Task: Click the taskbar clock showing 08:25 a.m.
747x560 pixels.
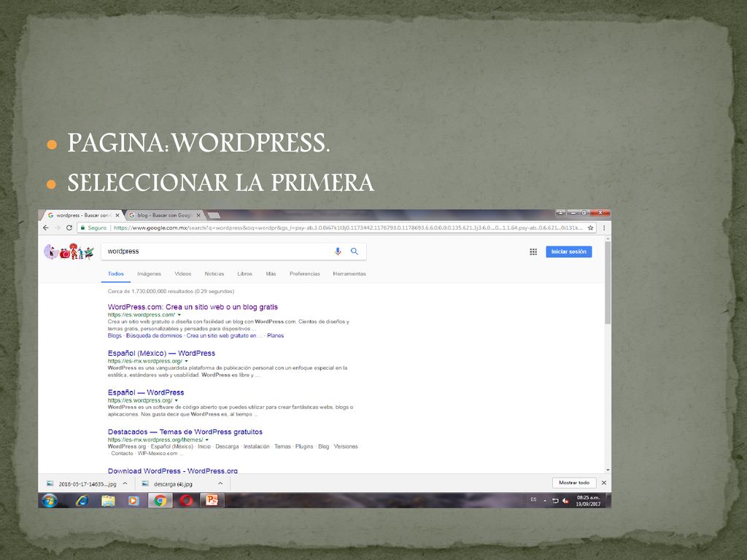Action: click(588, 500)
